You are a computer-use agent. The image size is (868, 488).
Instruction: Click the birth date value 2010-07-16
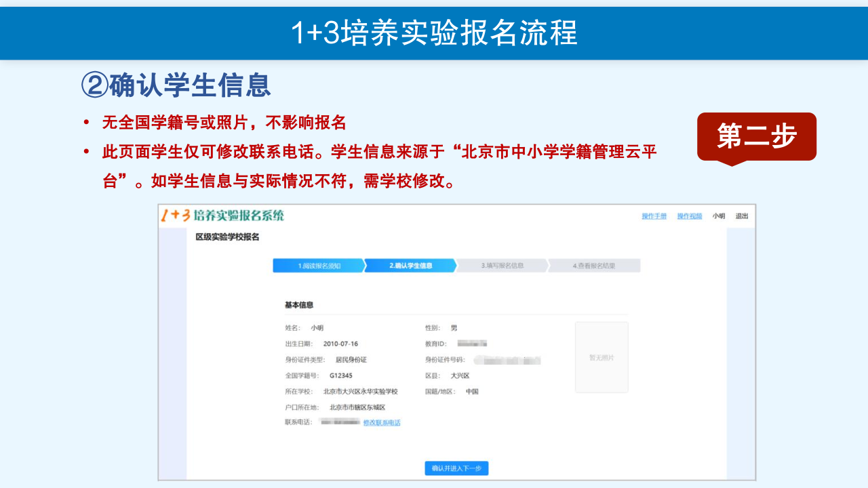tap(340, 344)
